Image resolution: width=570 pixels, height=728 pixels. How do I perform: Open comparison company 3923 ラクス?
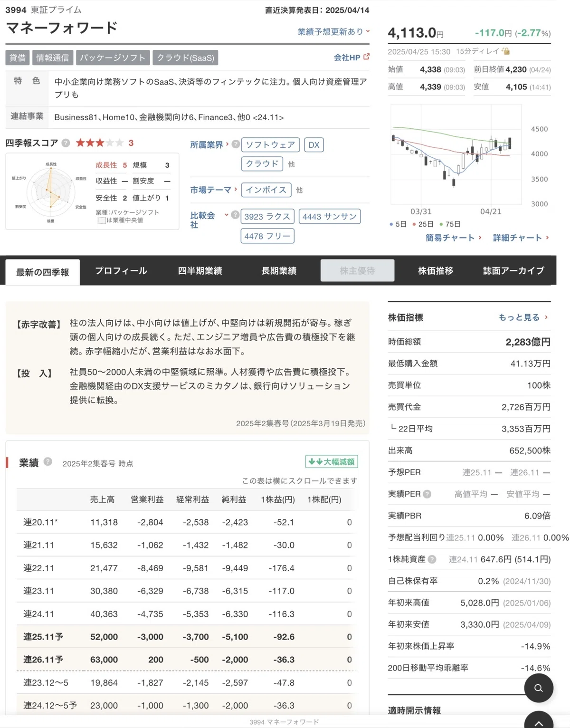coord(267,216)
